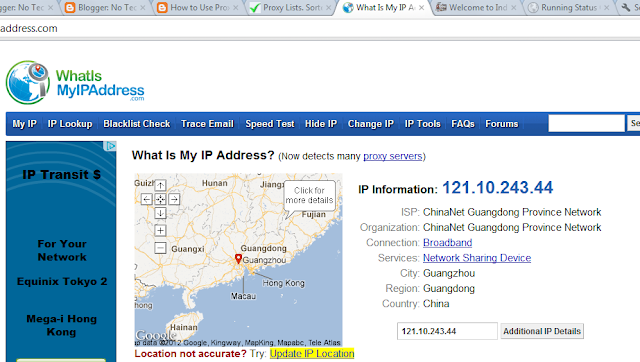Close the How to Use Pro tab
640x362 pixels.
pos(236,8)
